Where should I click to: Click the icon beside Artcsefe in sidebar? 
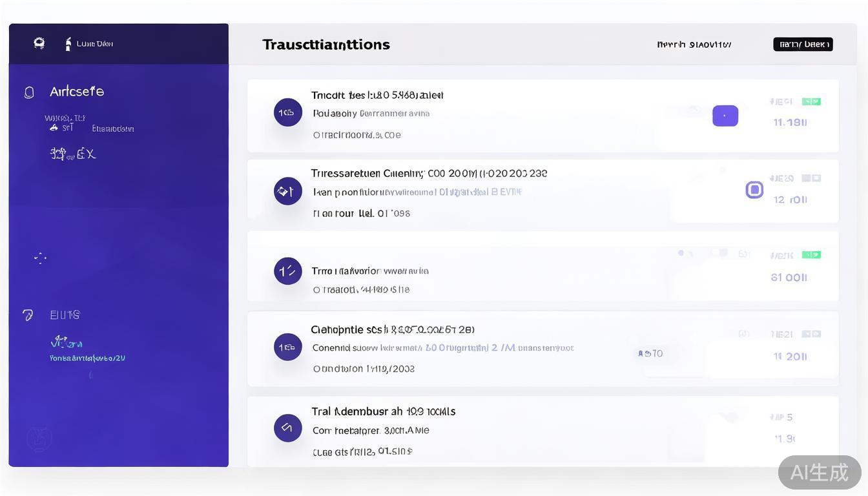pos(29,92)
